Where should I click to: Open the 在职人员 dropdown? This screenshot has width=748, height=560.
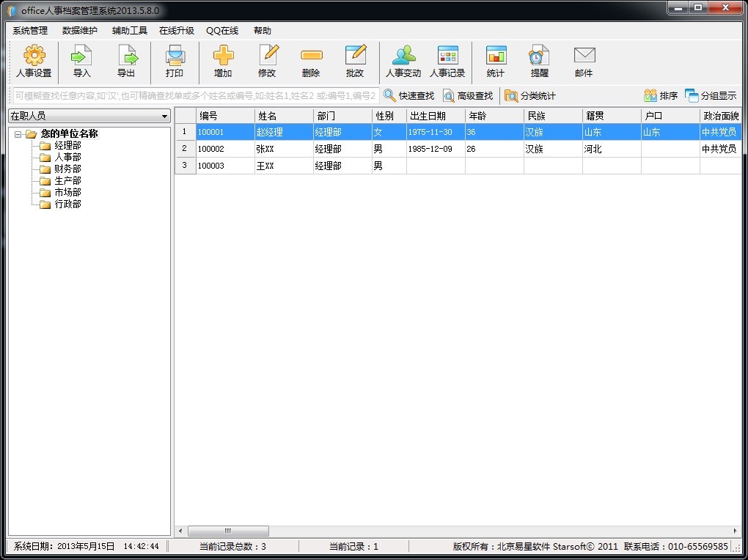pyautogui.click(x=89, y=117)
